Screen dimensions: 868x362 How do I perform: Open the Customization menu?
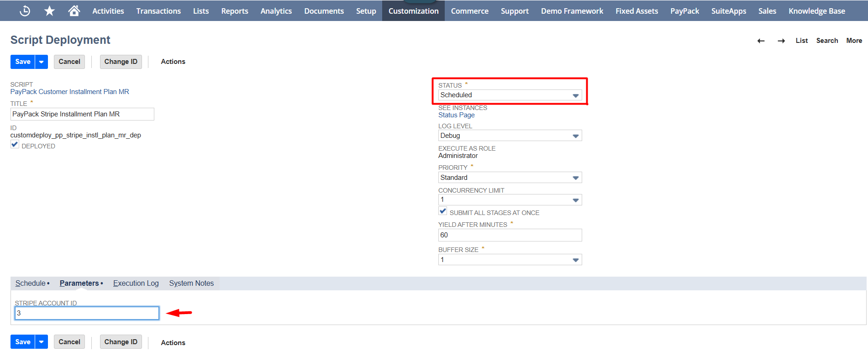click(x=414, y=11)
